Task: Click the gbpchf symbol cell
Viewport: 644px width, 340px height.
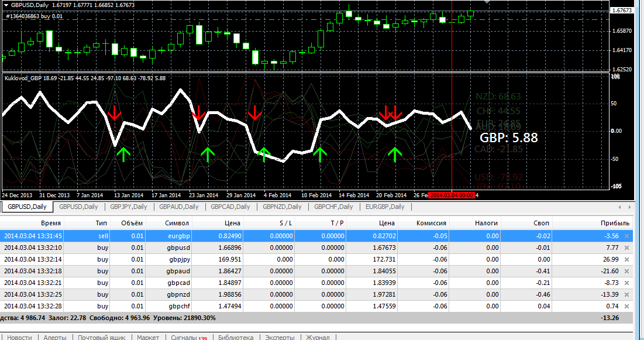Action: click(179, 306)
